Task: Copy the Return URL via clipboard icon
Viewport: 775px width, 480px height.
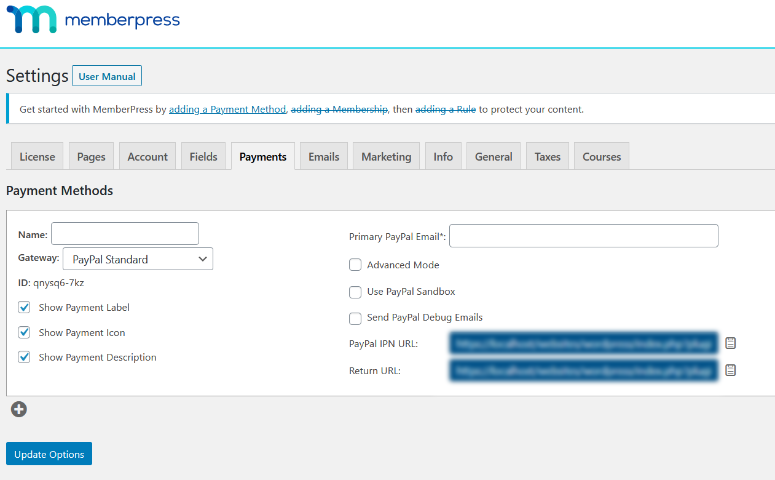Action: pyautogui.click(x=730, y=370)
